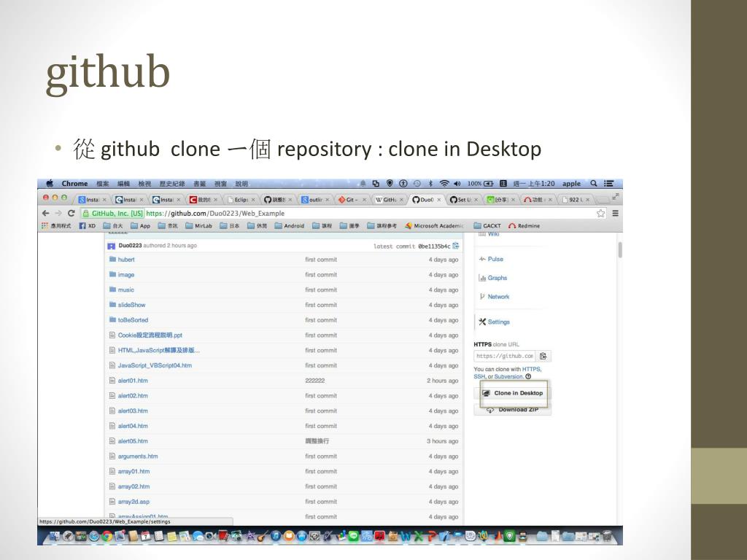
Task: Open the Chrome application menu
Action: [75, 183]
